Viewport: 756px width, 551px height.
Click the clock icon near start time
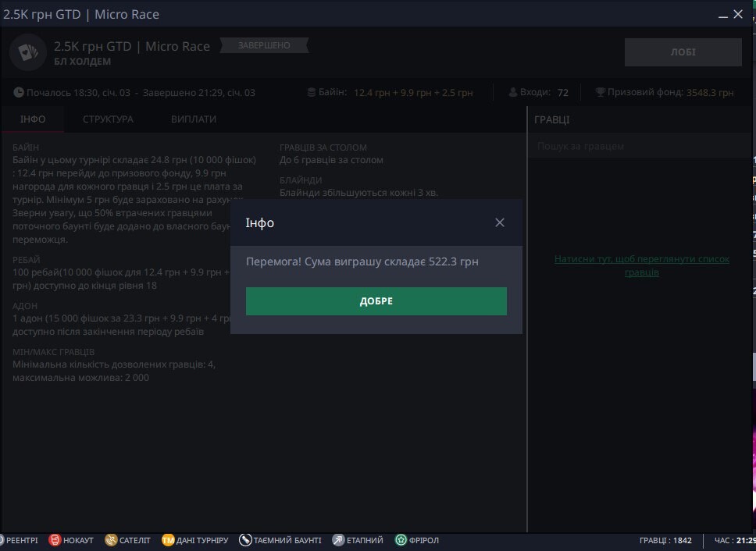coord(19,92)
